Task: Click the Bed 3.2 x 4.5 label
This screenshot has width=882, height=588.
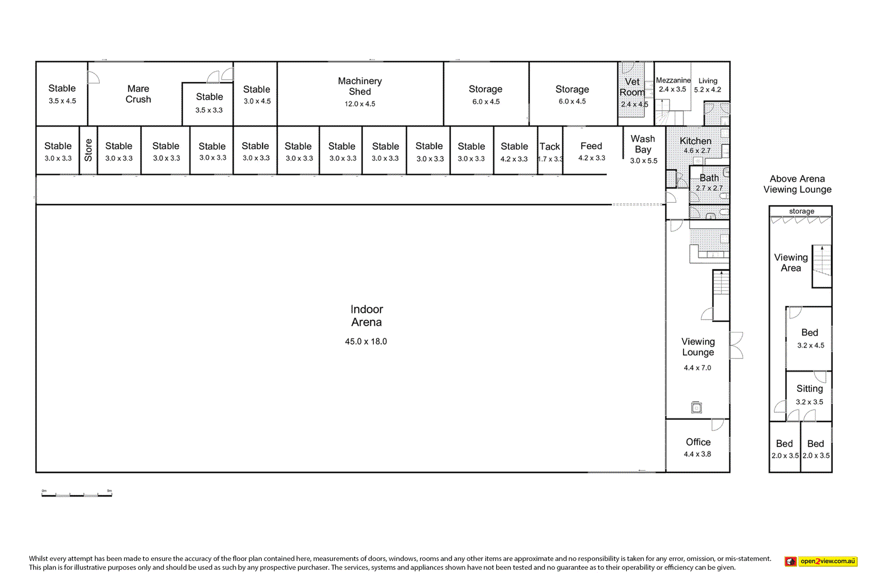Action: [810, 338]
